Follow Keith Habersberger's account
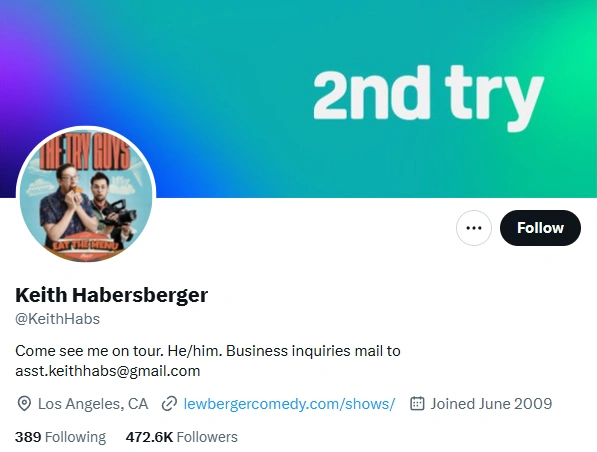 pos(540,228)
